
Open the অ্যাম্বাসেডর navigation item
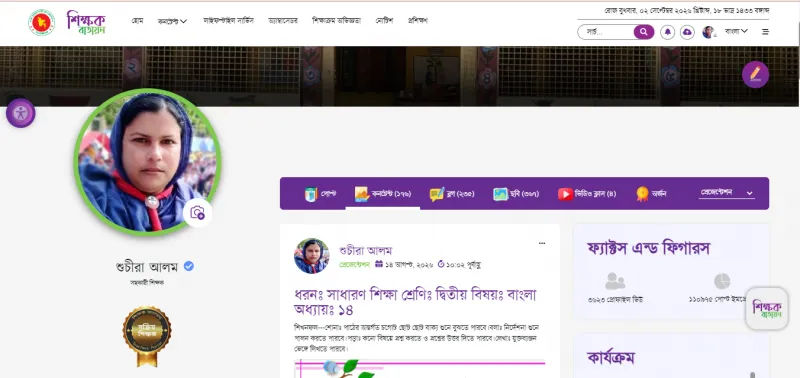(x=283, y=21)
